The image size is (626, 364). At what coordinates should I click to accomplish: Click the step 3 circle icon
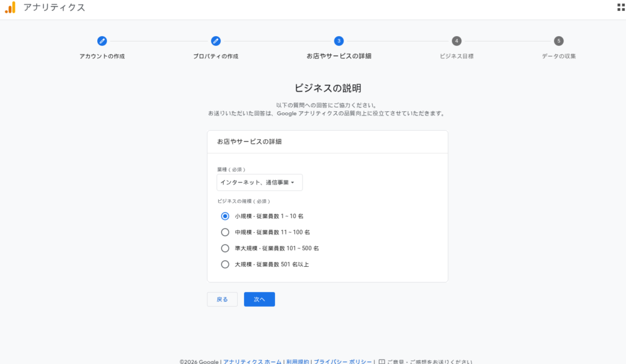339,41
